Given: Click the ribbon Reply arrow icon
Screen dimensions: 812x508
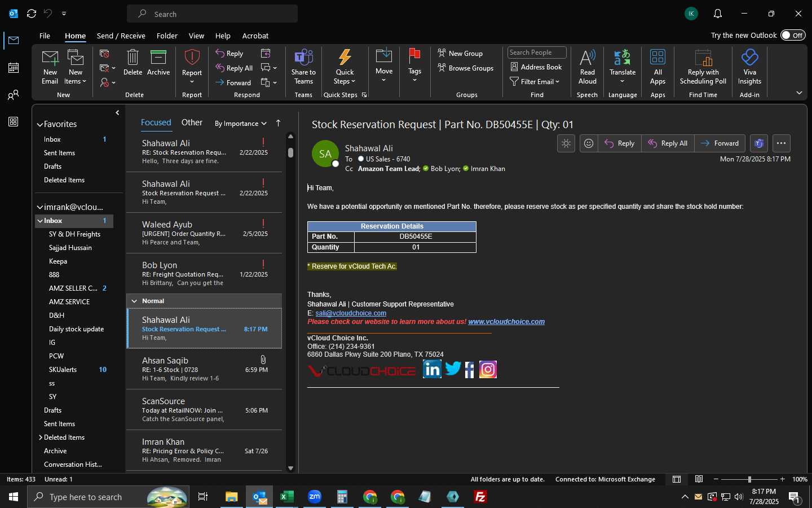Looking at the screenshot, I should coord(220,53).
